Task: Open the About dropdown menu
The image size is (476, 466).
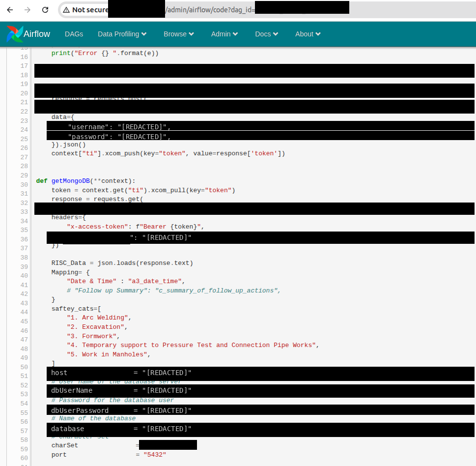Action: pos(308,34)
